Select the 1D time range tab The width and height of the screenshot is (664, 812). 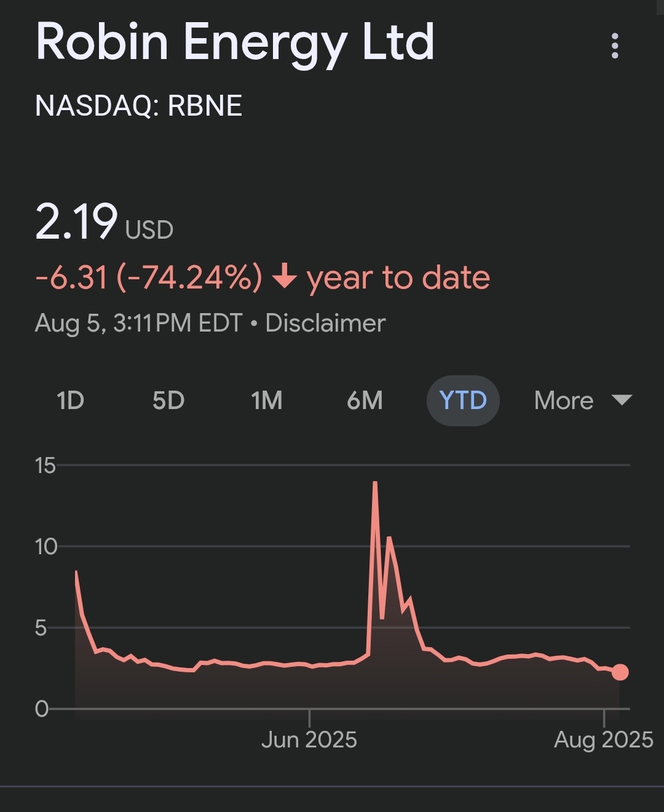coord(70,400)
